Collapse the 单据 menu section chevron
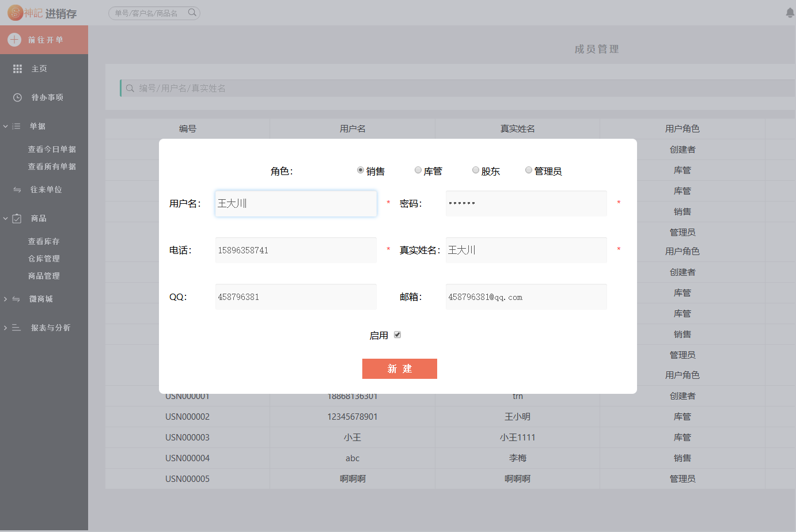Image resolution: width=796 pixels, height=532 pixels. pos(5,126)
